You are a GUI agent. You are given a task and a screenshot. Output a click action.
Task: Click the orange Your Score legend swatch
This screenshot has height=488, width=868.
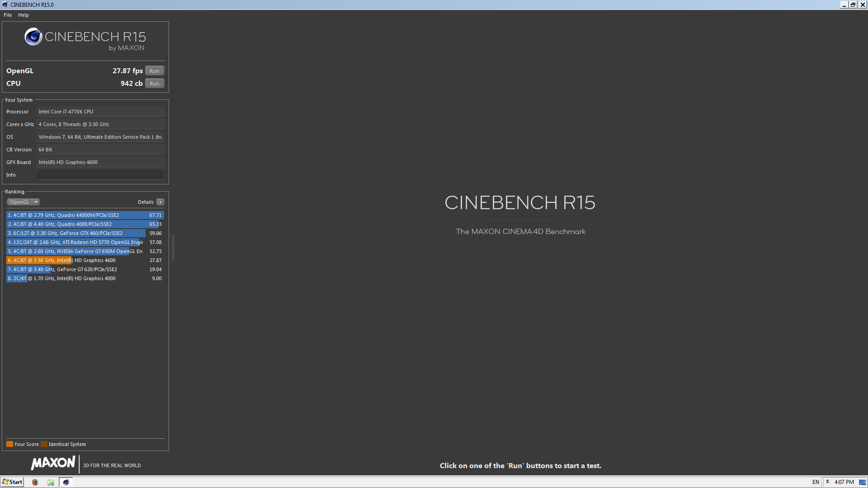(9, 444)
